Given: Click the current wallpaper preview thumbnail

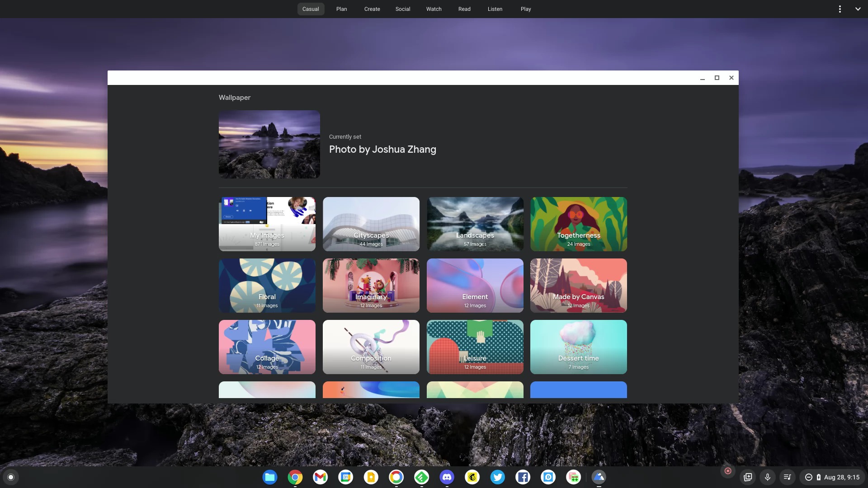Looking at the screenshot, I should 269,145.
